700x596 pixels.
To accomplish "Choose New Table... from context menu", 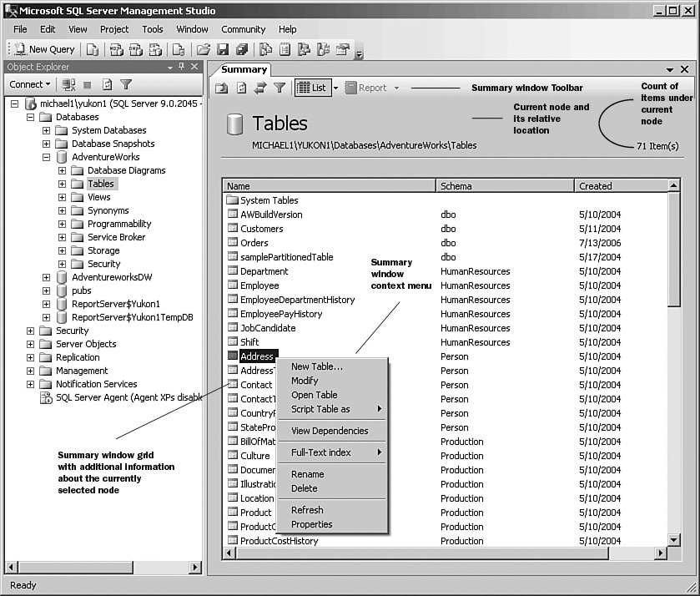I will click(x=332, y=366).
